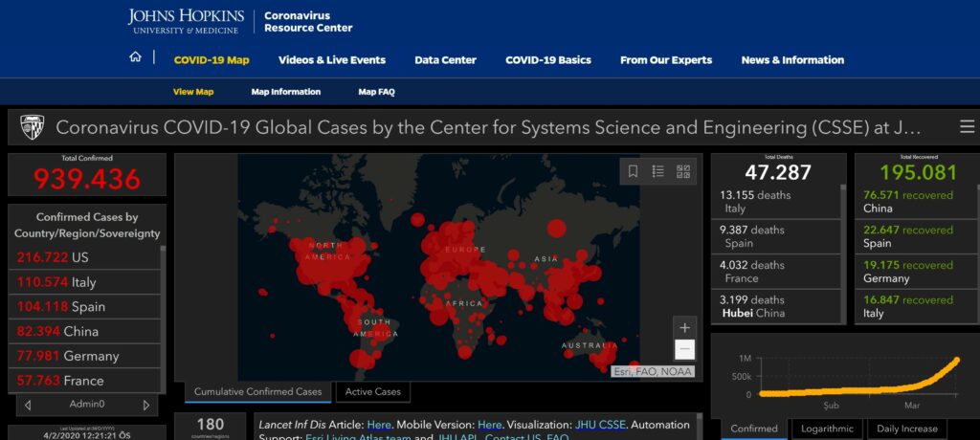The image size is (980, 440).
Task: Open the Lancet article Here link
Action: click(x=378, y=425)
